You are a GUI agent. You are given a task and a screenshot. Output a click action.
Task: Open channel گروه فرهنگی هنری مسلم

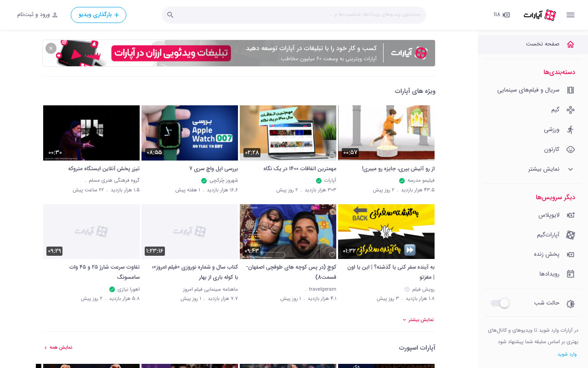point(114,180)
